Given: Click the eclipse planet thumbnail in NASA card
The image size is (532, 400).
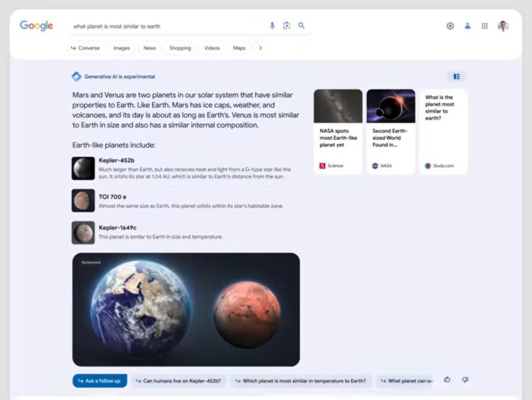Looking at the screenshot, I should point(391,106).
